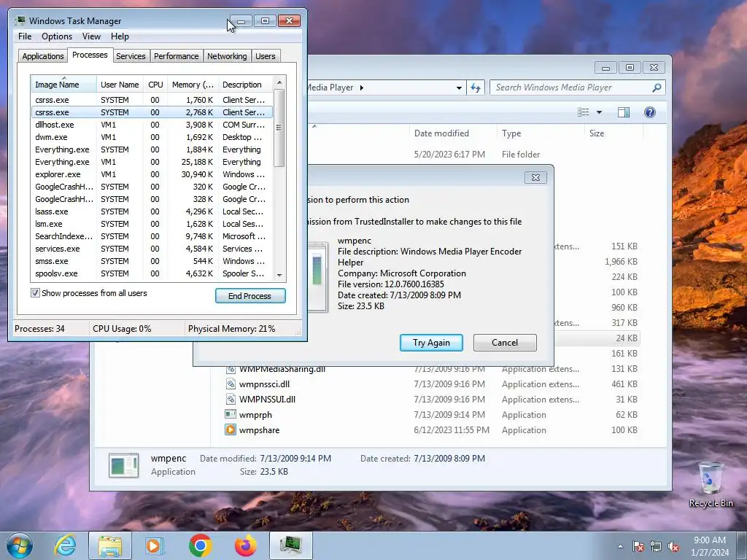
Task: Open the Task Manager Help menu
Action: tap(120, 36)
